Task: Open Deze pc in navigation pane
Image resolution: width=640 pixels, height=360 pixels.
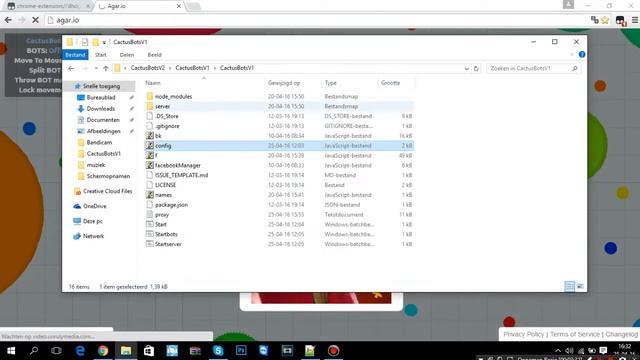Action: pyautogui.click(x=92, y=221)
